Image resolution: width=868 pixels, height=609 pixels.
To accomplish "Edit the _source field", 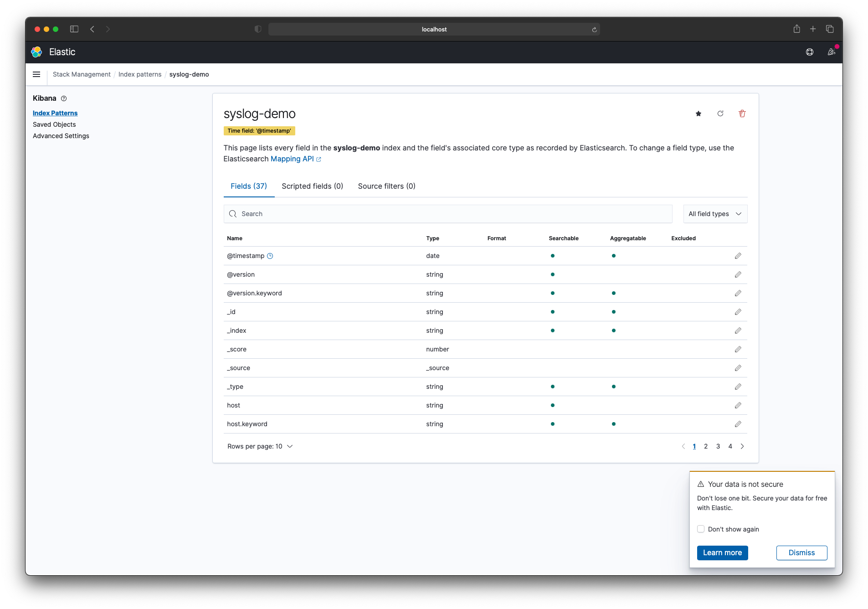I will 738,368.
